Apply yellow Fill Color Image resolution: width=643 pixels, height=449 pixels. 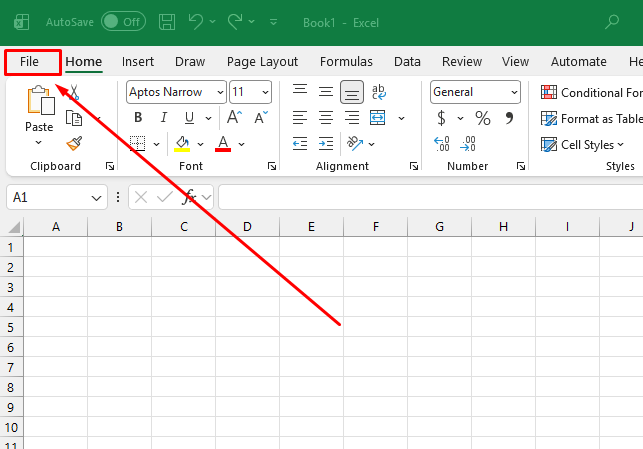coord(182,144)
